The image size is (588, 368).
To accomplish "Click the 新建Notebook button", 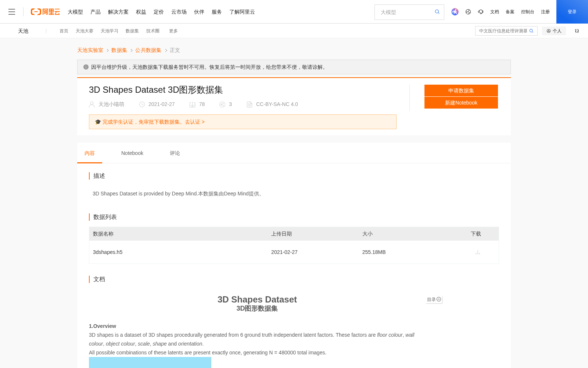I will 461,103.
